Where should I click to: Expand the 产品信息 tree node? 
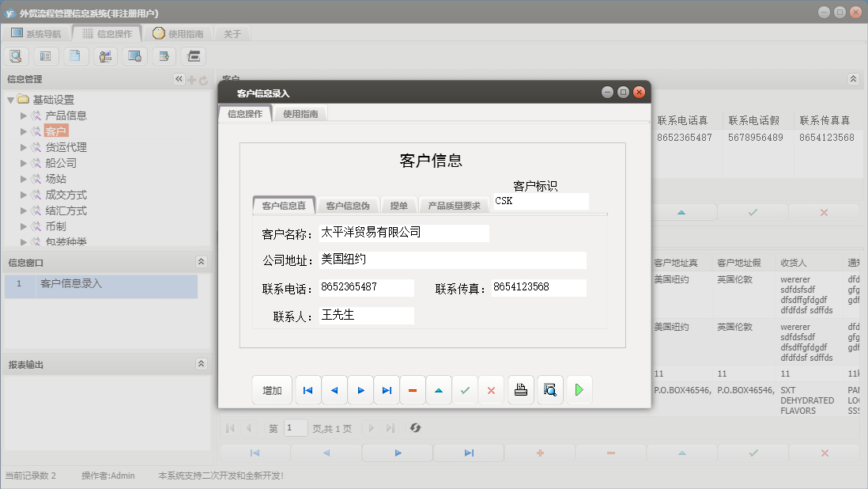25,114
